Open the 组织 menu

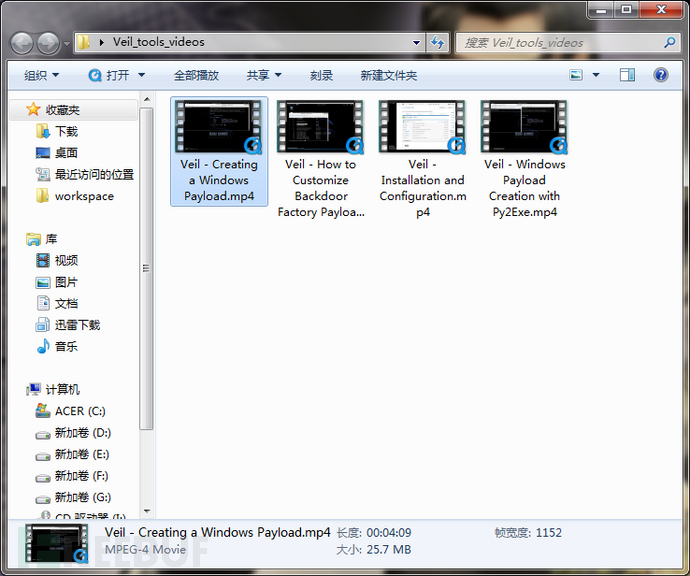click(x=41, y=75)
